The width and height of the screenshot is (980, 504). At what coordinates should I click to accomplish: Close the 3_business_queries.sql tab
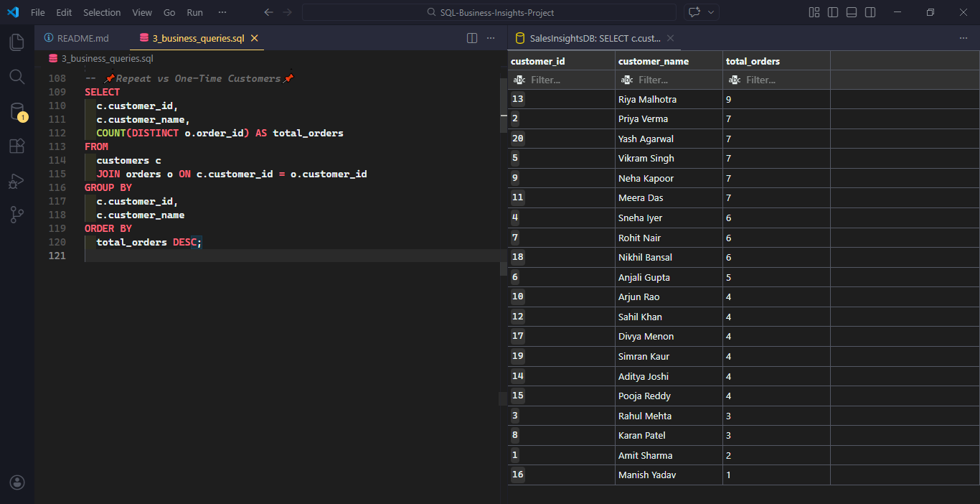point(254,38)
